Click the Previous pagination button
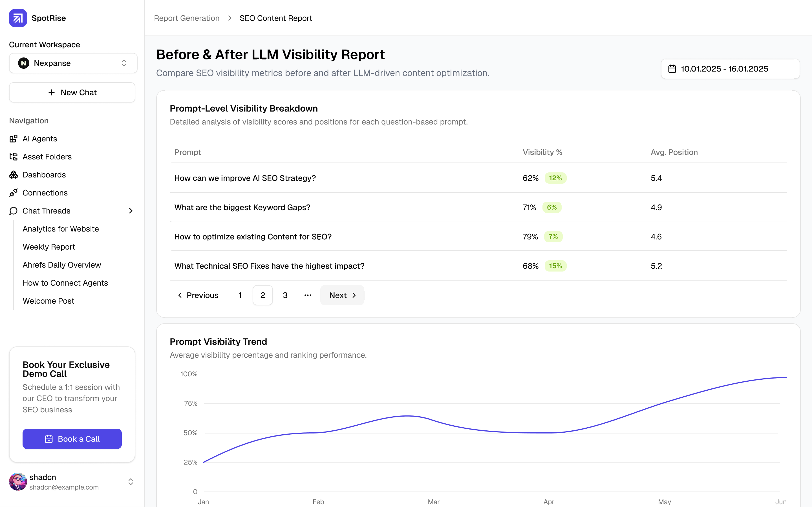Image resolution: width=812 pixels, height=507 pixels. tap(198, 295)
